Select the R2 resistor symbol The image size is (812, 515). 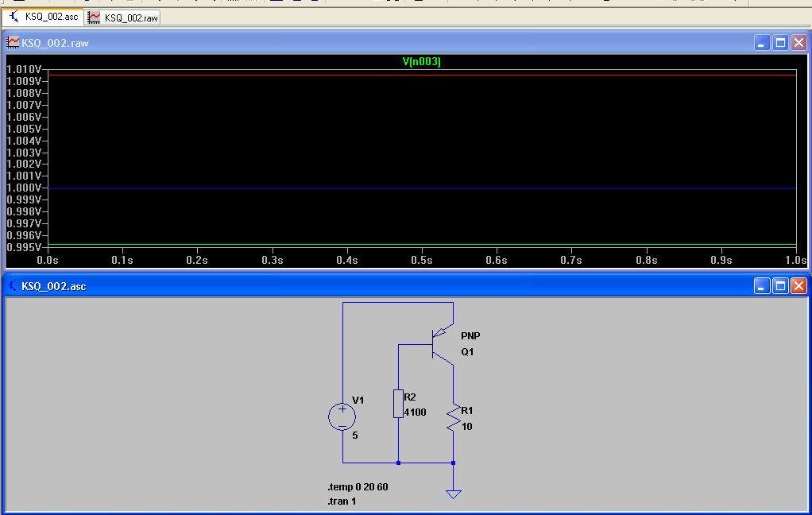pyautogui.click(x=398, y=404)
